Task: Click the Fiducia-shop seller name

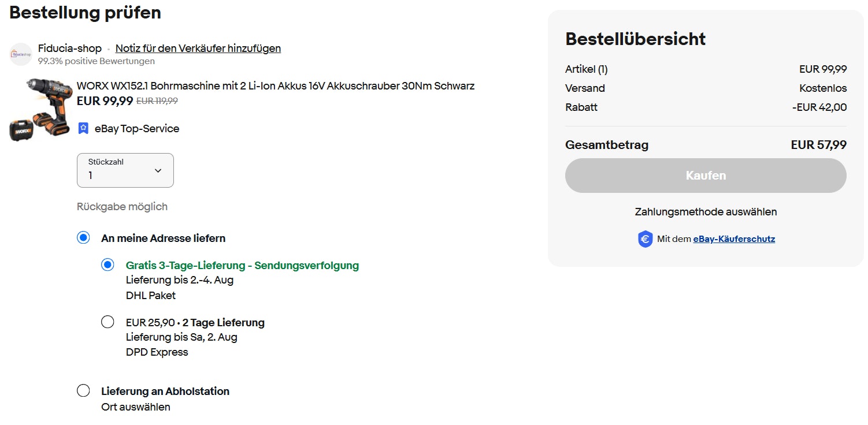Action: pos(70,49)
